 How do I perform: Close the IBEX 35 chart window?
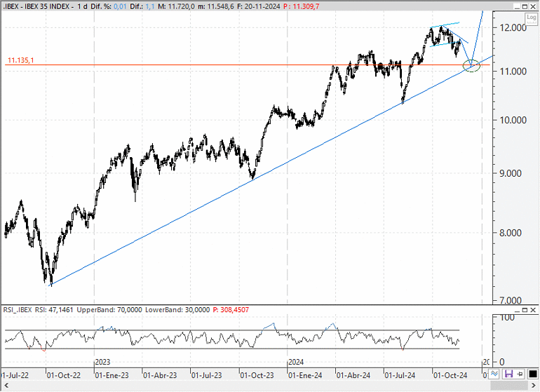click(533, 6)
